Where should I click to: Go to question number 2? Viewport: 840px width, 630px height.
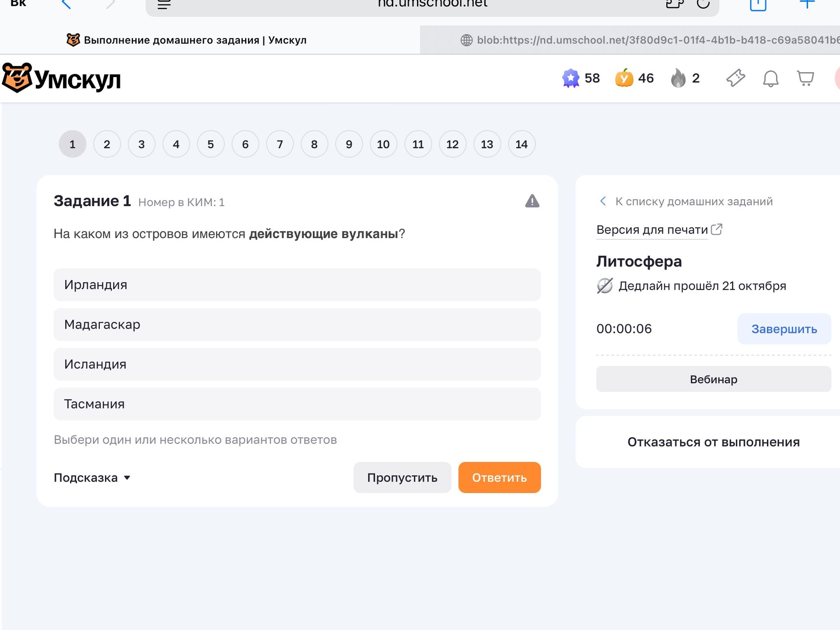107,144
